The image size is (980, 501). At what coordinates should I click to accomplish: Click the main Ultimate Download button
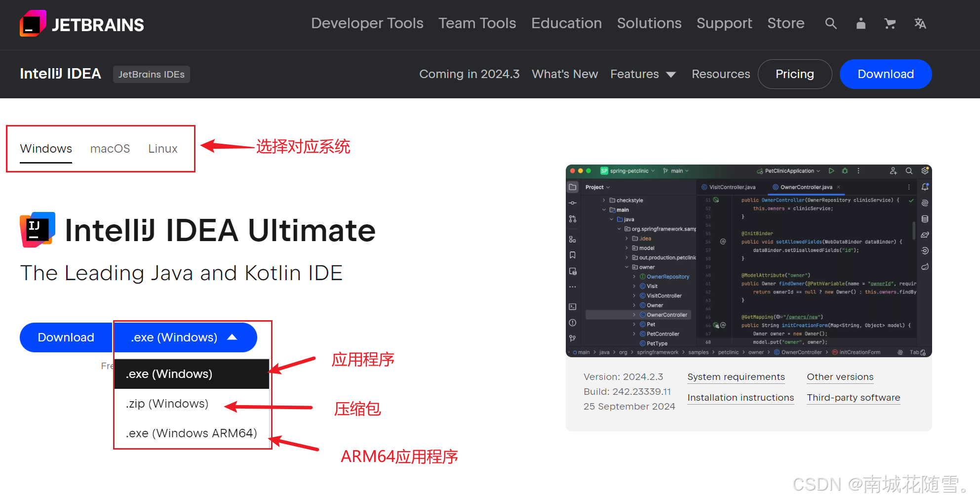point(66,337)
